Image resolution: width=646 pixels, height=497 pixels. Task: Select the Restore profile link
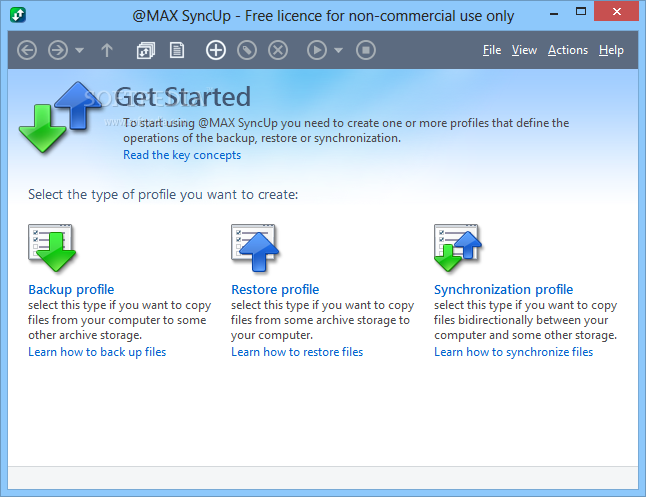click(x=275, y=289)
